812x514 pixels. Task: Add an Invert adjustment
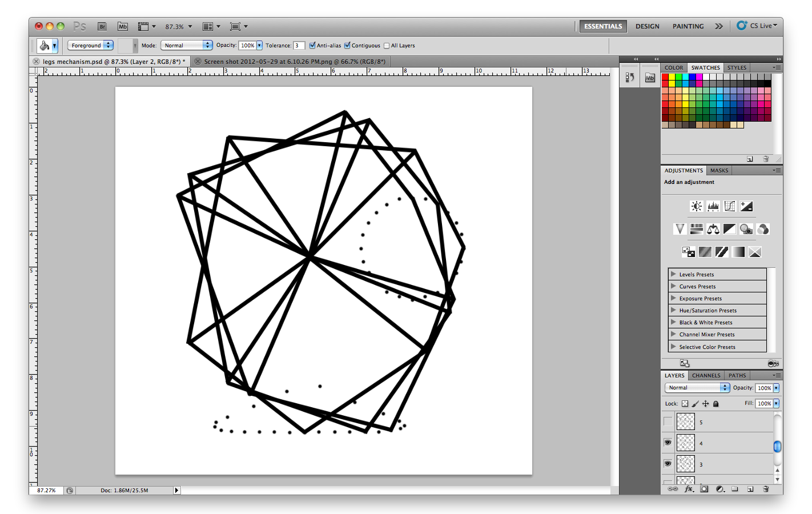tap(688, 252)
